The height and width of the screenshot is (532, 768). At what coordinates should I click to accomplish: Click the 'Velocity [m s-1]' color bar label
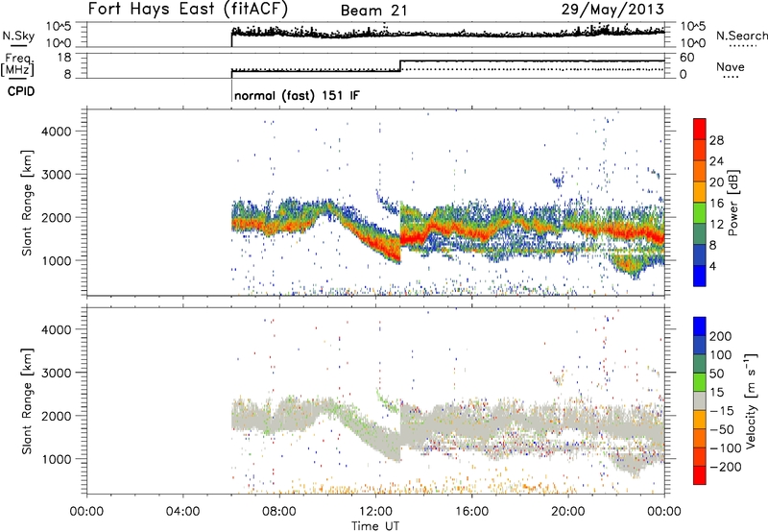[x=751, y=400]
